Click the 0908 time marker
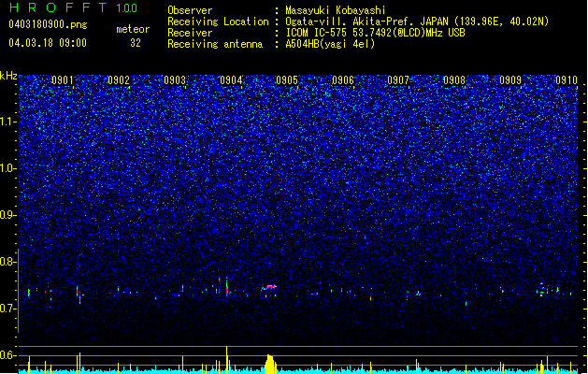This screenshot has height=374, width=588. point(454,80)
